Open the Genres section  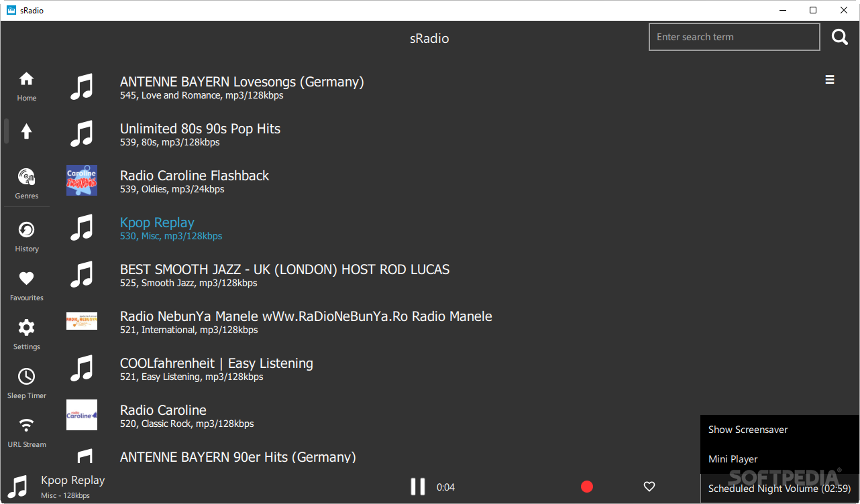[x=26, y=184]
